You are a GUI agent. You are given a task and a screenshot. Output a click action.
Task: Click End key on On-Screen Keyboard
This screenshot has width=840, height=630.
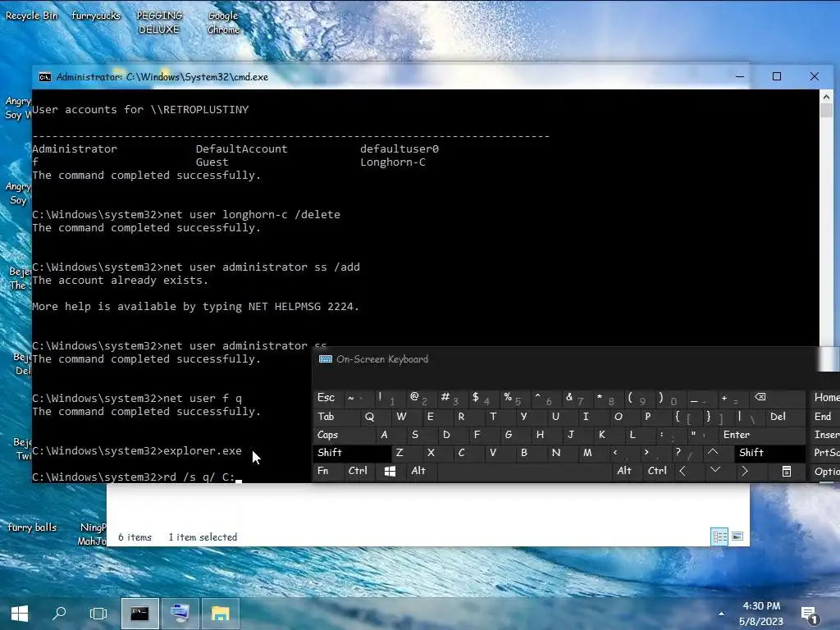tap(825, 416)
